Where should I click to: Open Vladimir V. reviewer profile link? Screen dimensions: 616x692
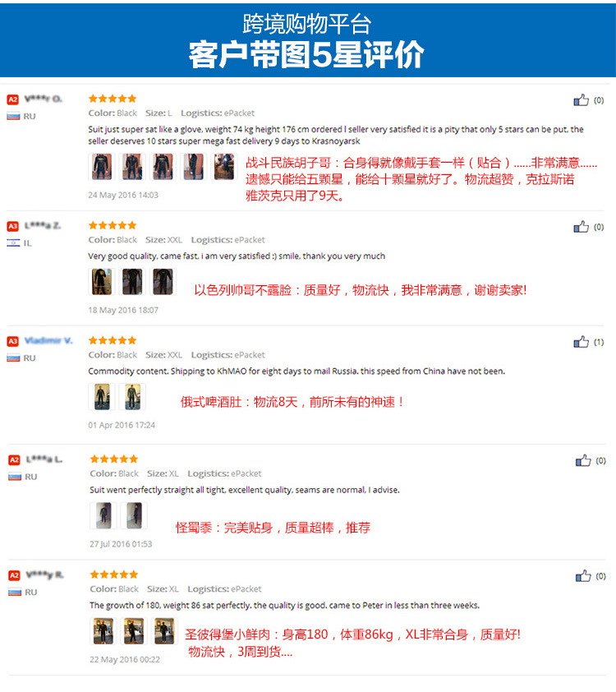[48, 340]
